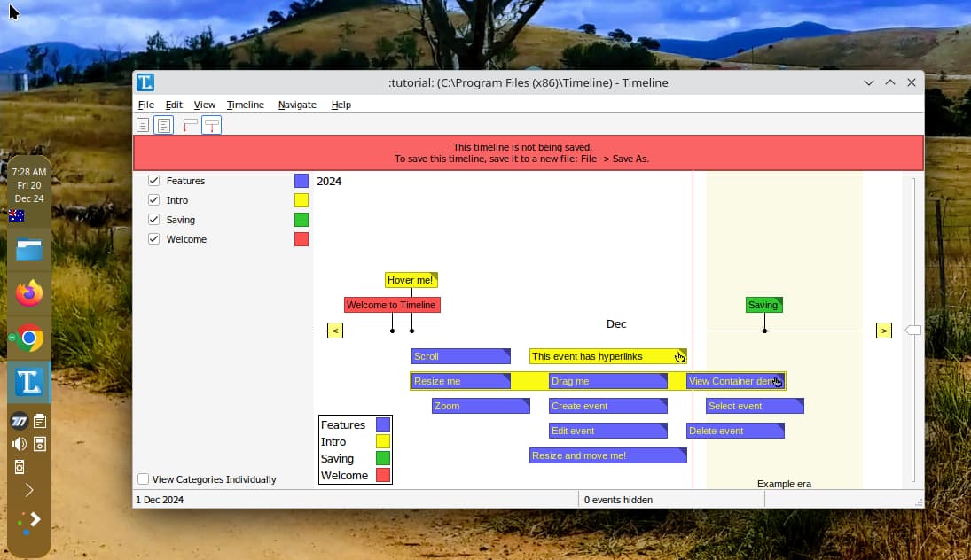Viewport: 971px width, 560px height.
Task: Click the right arrow button on the timeline
Action: (884, 331)
